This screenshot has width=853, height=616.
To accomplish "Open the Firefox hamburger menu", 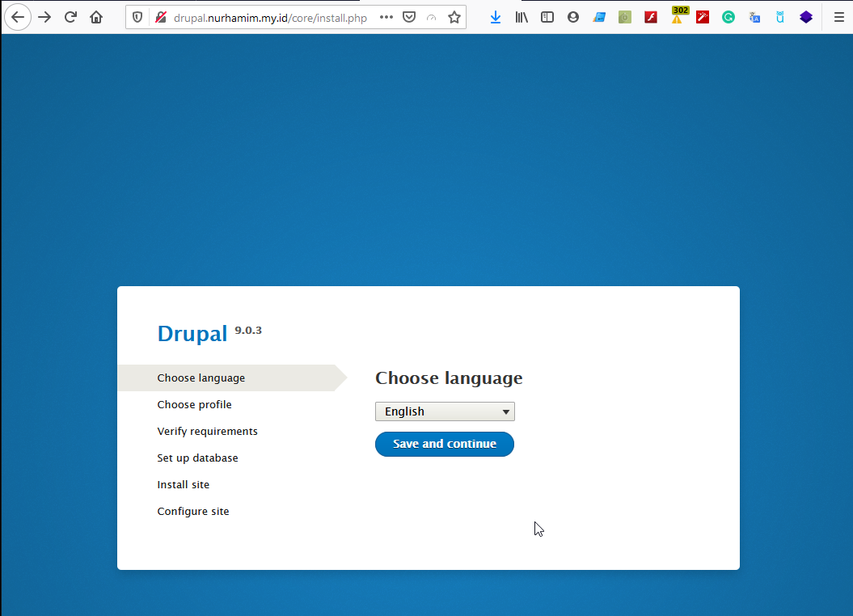I will [x=838, y=17].
